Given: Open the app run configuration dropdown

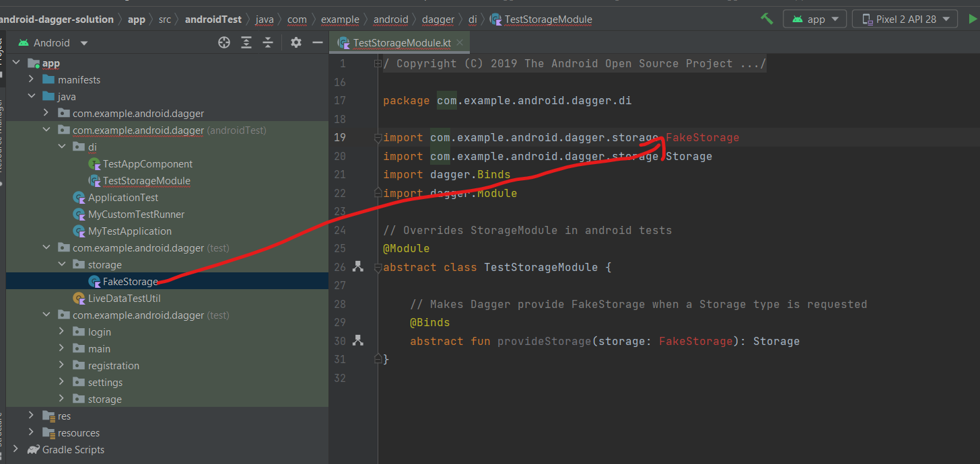Looking at the screenshot, I should click(815, 19).
